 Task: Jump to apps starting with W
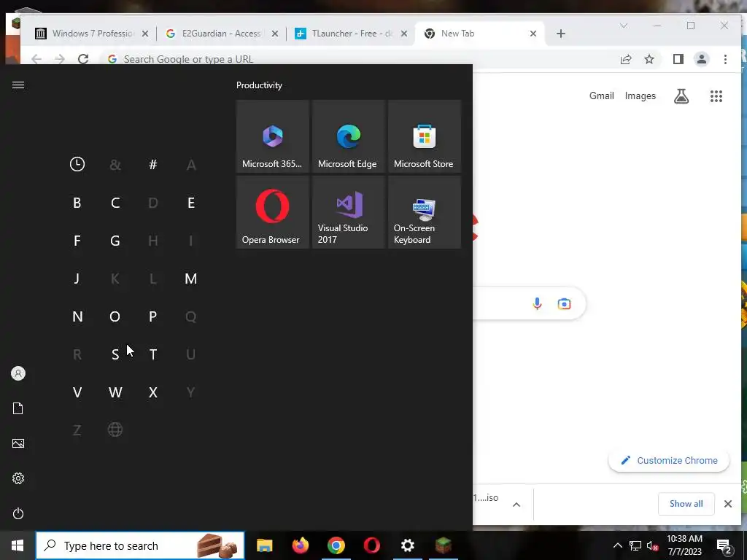click(x=115, y=392)
